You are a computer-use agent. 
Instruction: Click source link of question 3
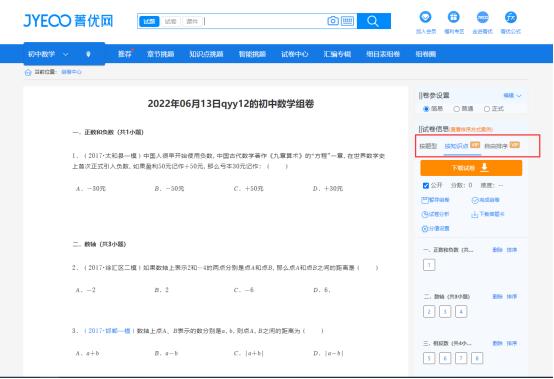(109, 331)
